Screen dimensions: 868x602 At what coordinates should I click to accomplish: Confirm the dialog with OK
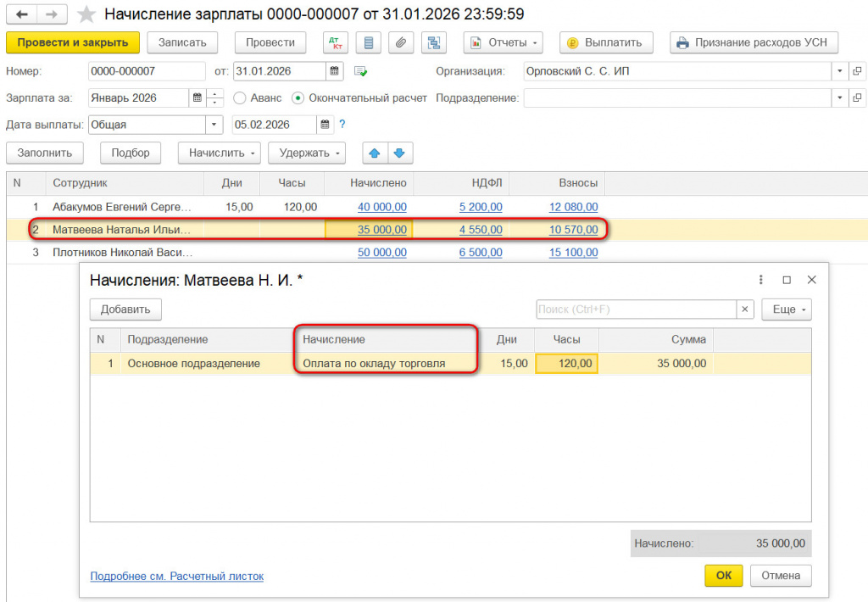[724, 576]
